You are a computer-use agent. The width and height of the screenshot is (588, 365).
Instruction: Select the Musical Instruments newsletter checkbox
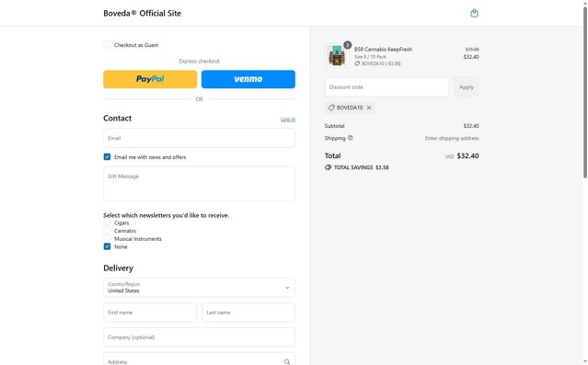click(107, 239)
